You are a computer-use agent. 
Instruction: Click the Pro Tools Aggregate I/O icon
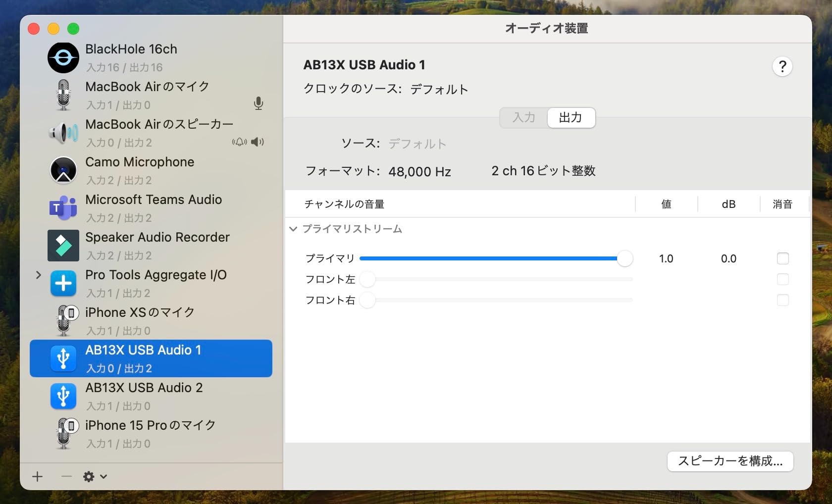pos(63,283)
